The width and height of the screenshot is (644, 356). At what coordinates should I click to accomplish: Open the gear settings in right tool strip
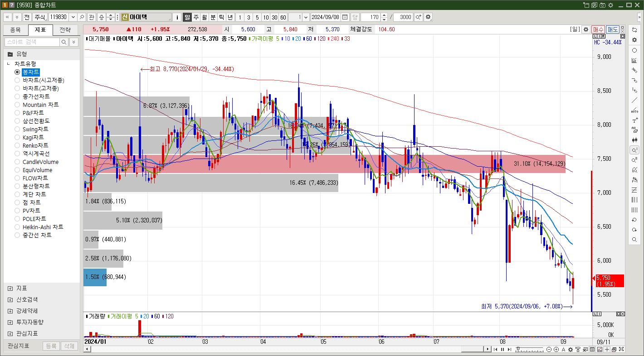(x=634, y=40)
